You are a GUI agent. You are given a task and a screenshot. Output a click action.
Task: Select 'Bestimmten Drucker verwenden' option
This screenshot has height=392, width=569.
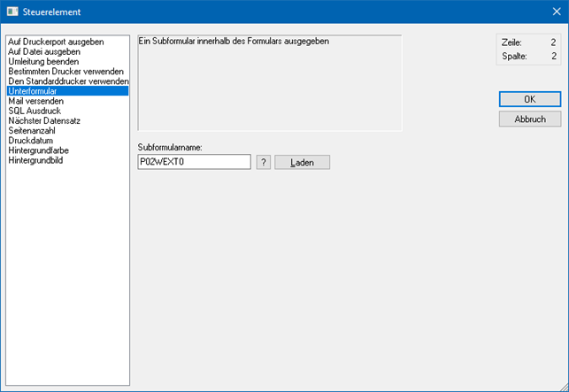[65, 71]
